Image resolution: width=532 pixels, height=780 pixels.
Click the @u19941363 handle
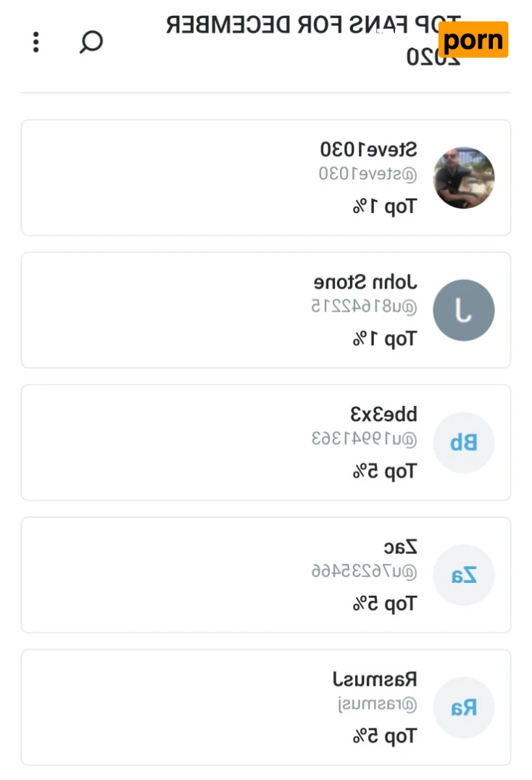point(364,439)
